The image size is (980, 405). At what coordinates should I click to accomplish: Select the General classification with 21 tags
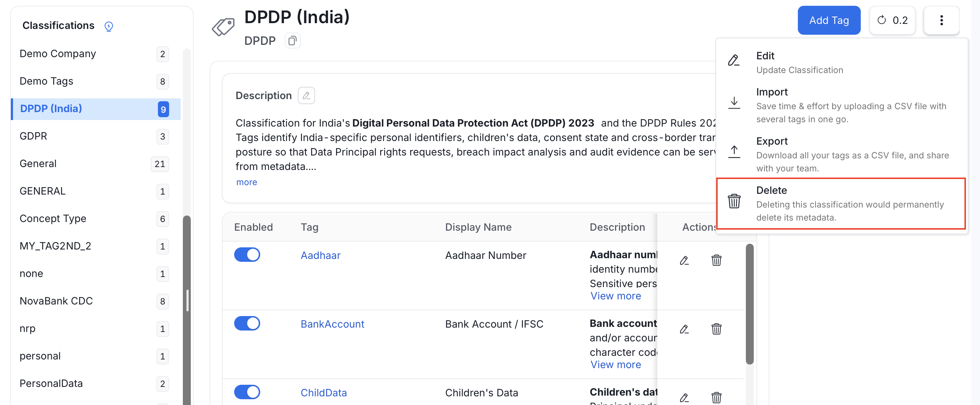[95, 164]
